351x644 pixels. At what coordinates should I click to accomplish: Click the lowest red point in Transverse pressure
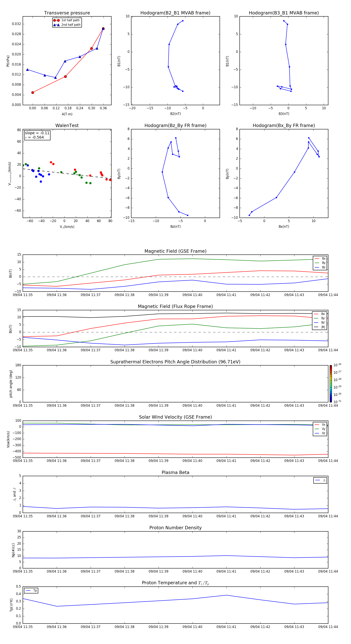[33, 93]
